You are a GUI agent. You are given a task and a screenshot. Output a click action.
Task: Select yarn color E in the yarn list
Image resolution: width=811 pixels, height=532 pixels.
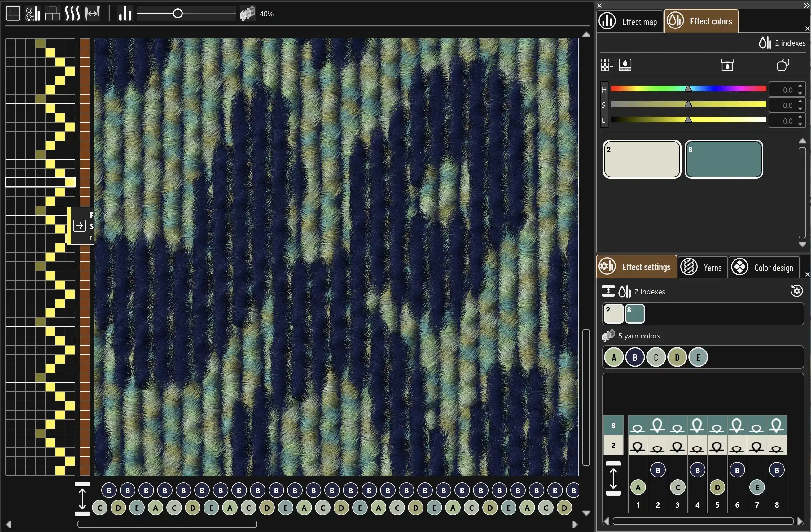point(698,357)
